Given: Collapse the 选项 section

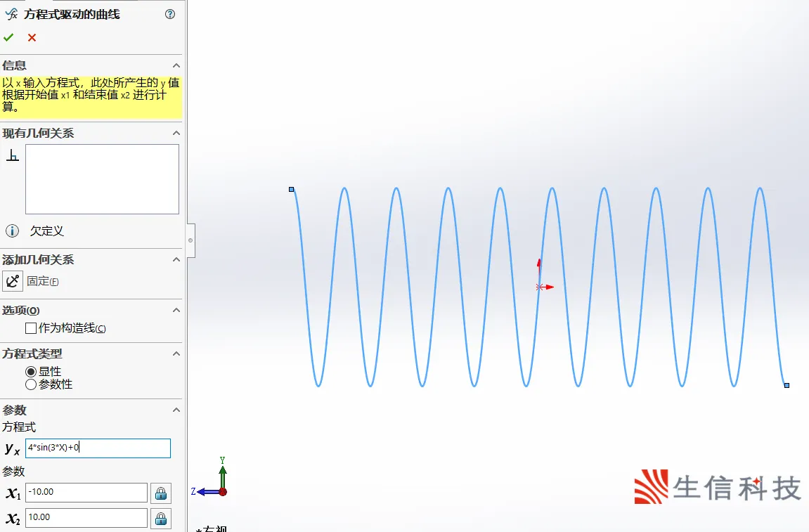Looking at the screenshot, I should tap(176, 310).
